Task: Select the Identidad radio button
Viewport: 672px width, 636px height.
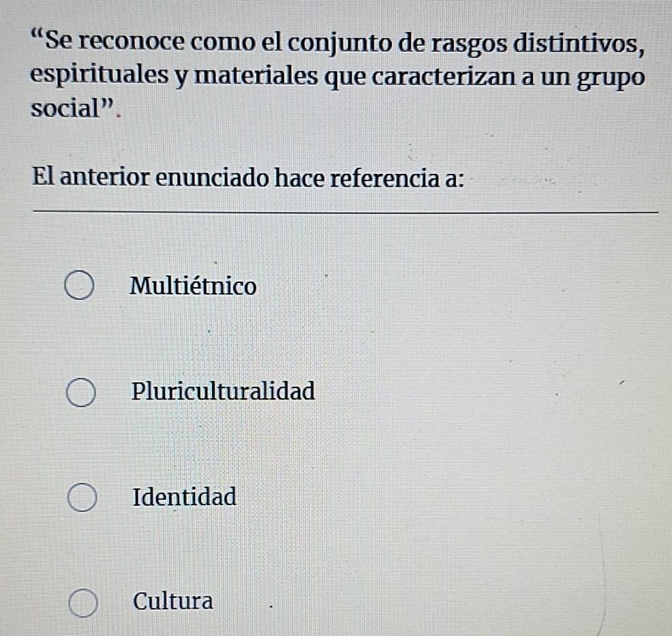Action: pos(81,498)
